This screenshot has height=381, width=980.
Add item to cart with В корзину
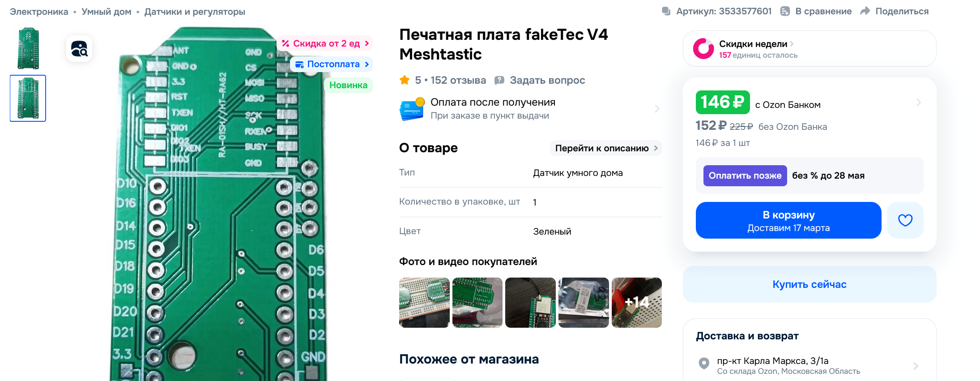(788, 220)
